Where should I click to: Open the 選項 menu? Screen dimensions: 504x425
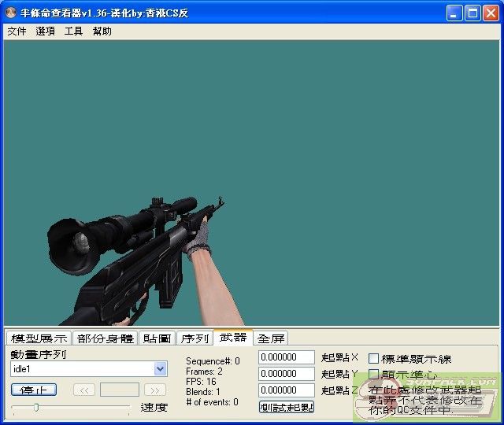click(x=45, y=31)
